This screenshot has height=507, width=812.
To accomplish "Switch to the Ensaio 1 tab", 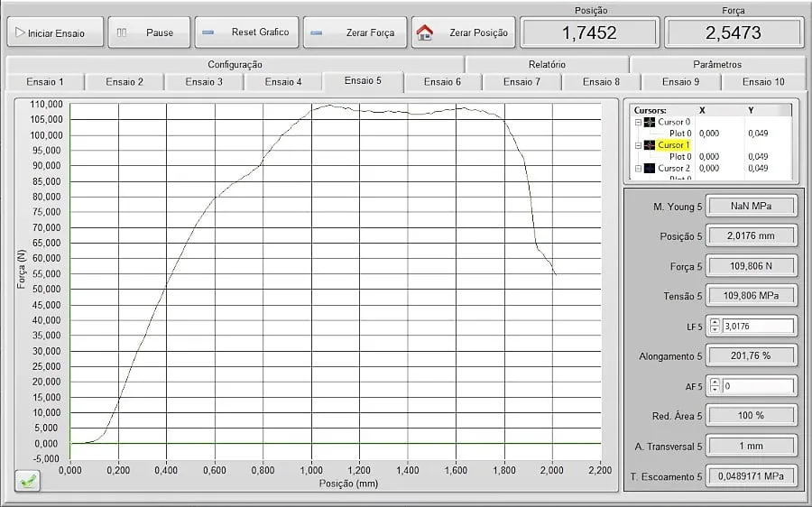I will [45, 82].
